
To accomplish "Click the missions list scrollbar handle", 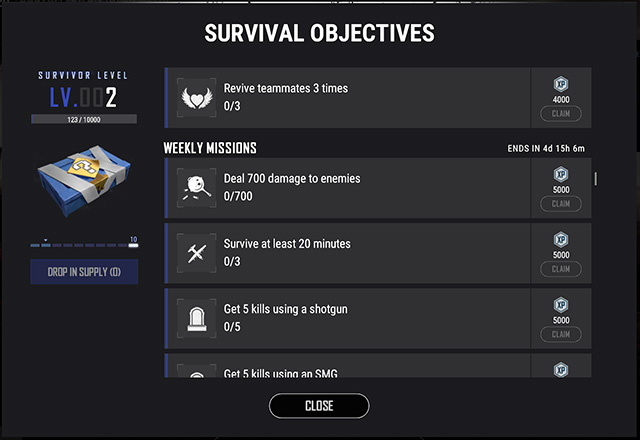I will point(596,179).
